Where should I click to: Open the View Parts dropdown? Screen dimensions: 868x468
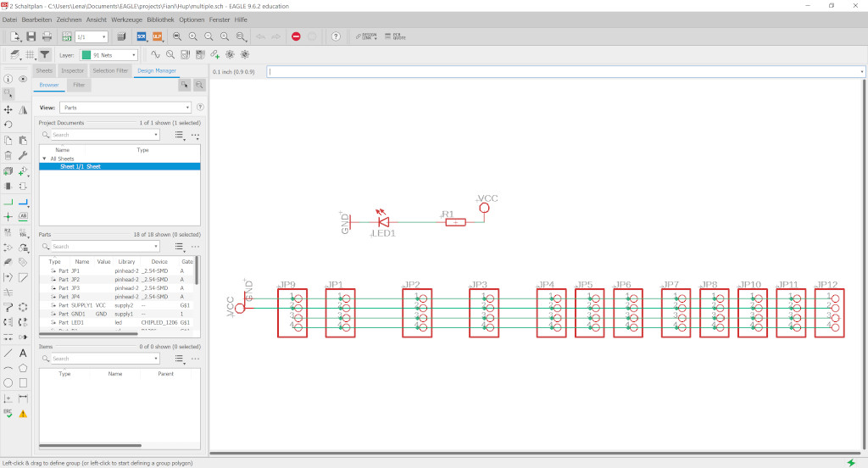125,108
